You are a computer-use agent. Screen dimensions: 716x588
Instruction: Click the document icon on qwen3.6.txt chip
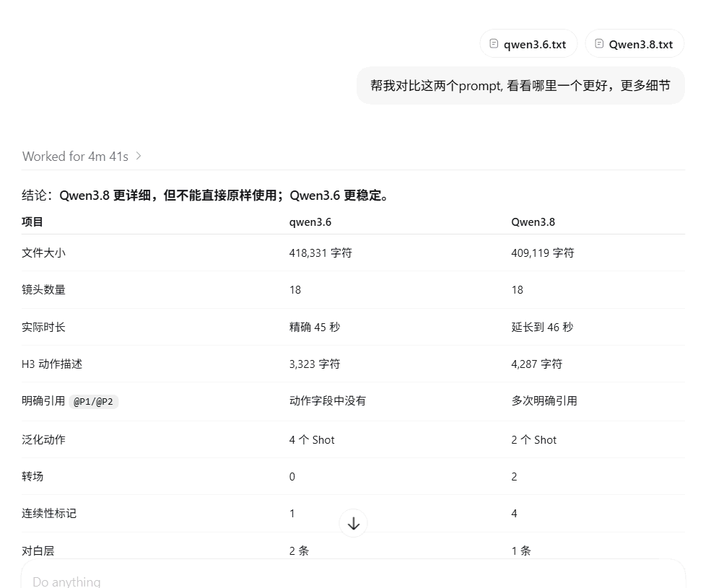point(494,44)
